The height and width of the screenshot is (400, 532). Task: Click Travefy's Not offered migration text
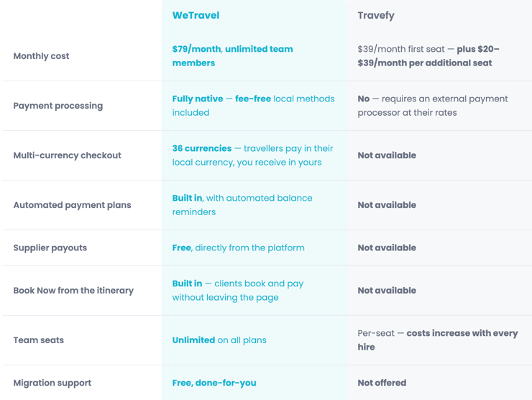382,383
